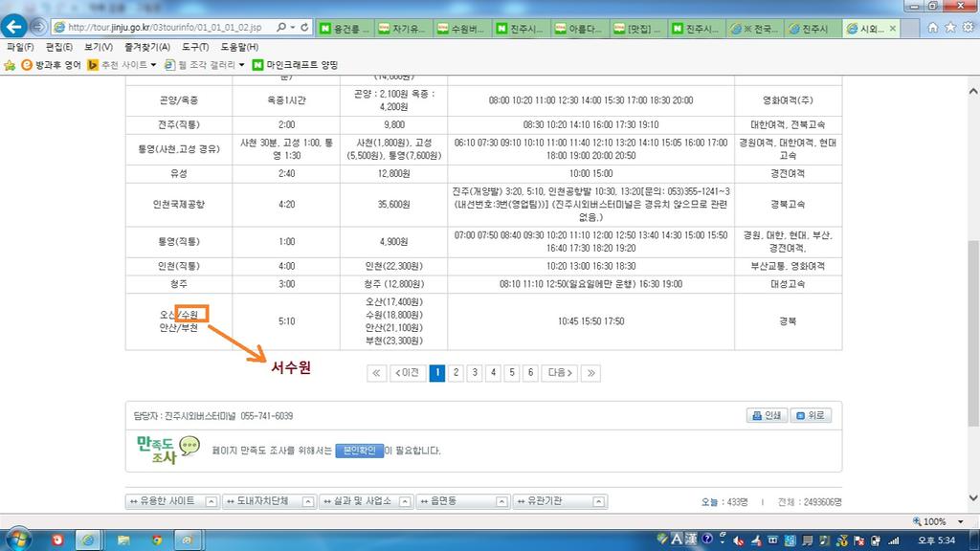Go to page 4 of the timetable
The height and width of the screenshot is (551, 980).
493,373
